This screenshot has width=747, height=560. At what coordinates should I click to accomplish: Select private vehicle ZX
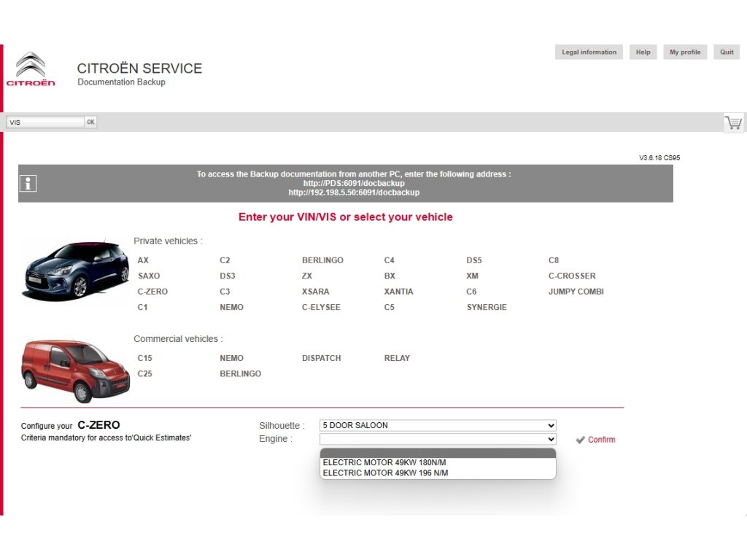[307, 276]
